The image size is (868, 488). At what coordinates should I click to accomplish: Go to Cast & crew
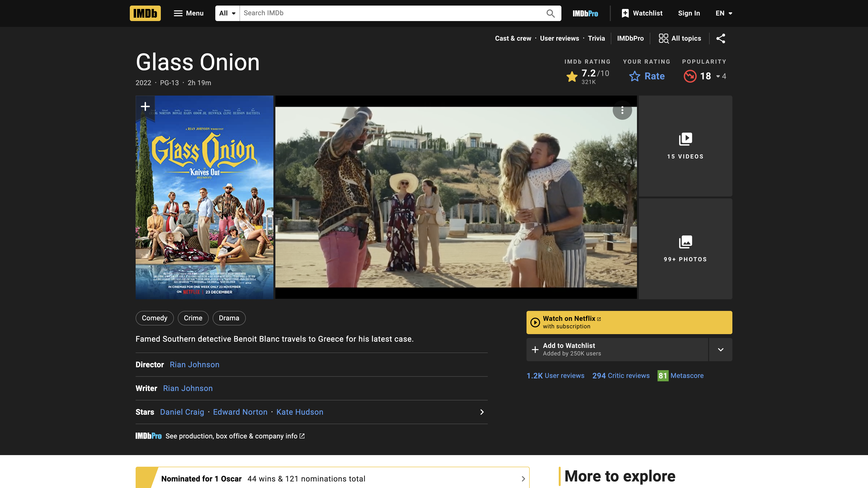[513, 38]
